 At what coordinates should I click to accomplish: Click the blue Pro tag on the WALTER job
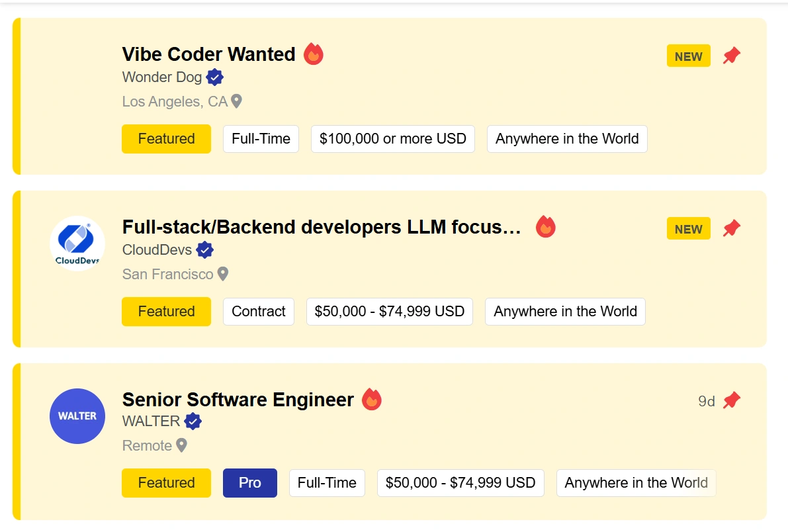pos(250,483)
